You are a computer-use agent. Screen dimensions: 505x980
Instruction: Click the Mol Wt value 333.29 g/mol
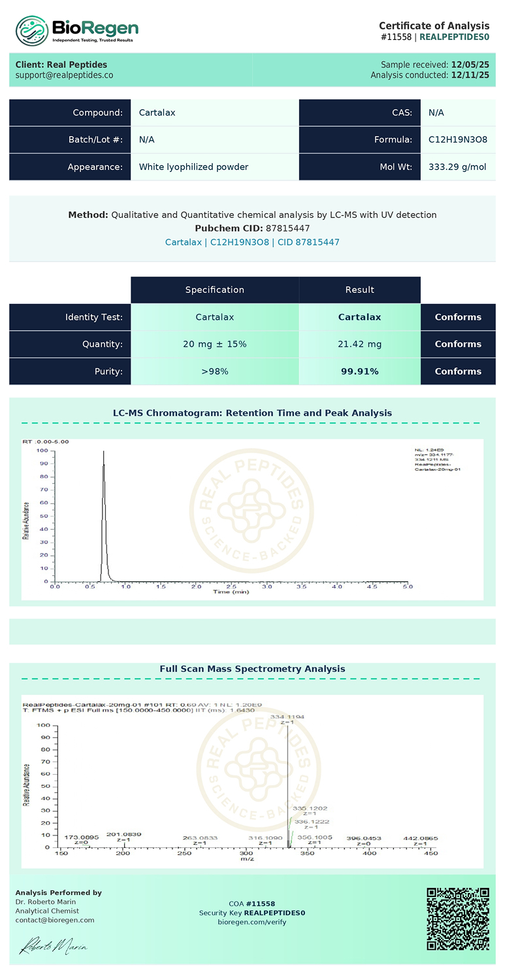(x=457, y=167)
